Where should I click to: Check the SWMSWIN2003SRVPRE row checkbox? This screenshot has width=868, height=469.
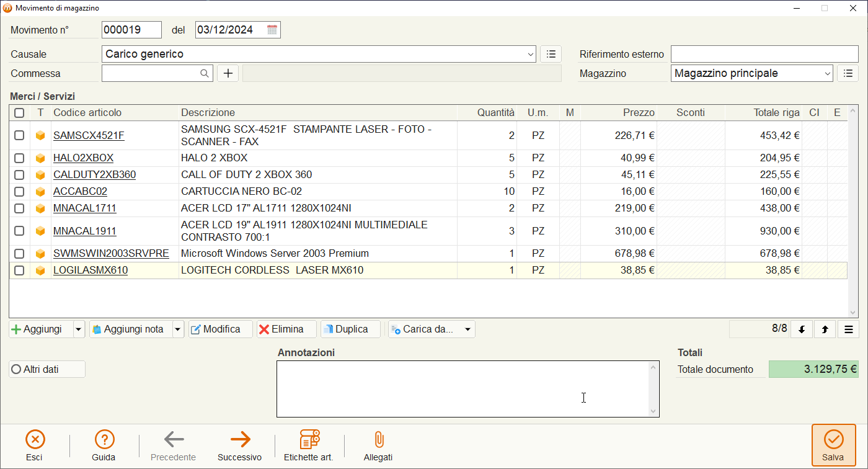pyautogui.click(x=19, y=254)
